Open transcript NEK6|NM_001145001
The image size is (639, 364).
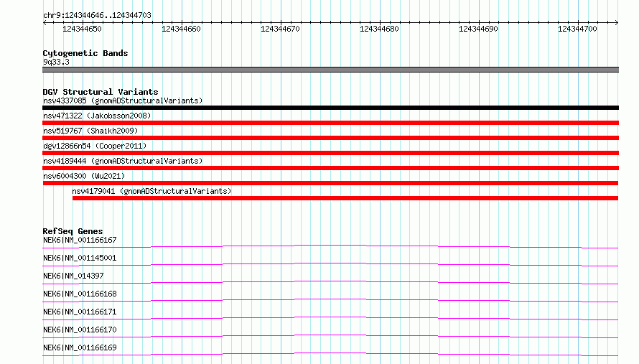tap(80, 258)
